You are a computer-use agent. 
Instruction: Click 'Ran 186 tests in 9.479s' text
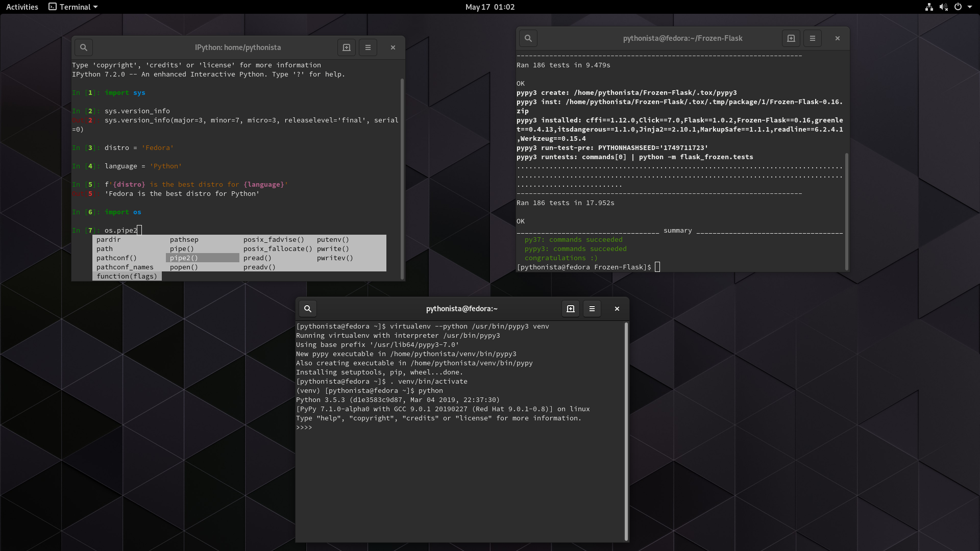[563, 65]
